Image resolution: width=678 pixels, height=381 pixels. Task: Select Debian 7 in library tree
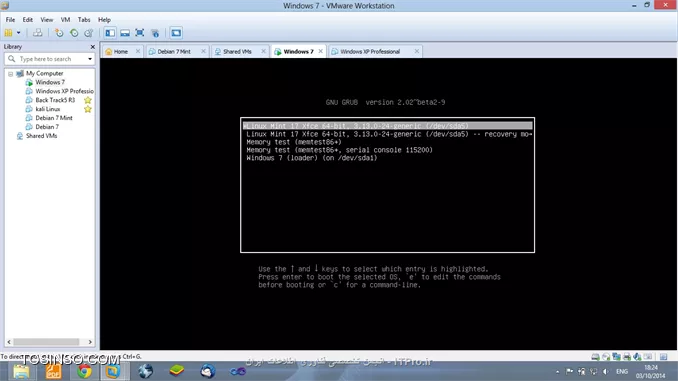tap(47, 127)
